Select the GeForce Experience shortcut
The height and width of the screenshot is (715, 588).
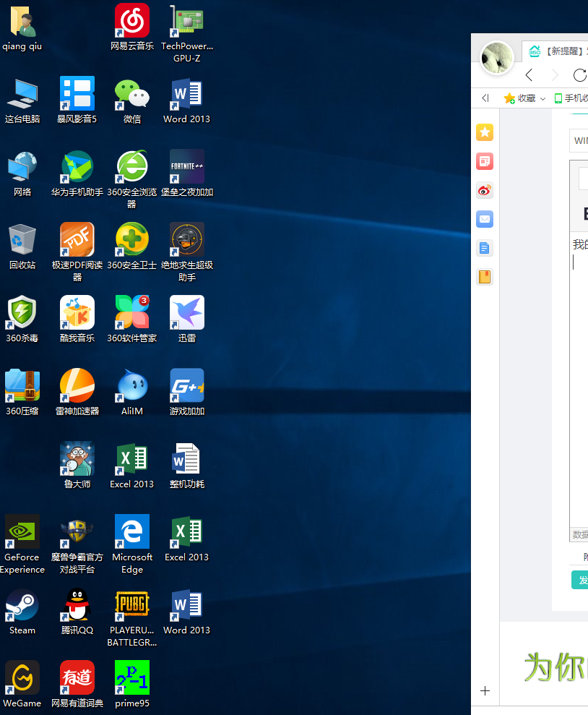pyautogui.click(x=22, y=532)
